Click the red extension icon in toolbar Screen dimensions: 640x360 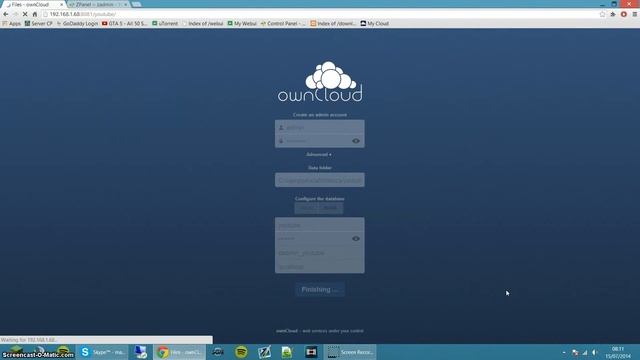tap(624, 14)
